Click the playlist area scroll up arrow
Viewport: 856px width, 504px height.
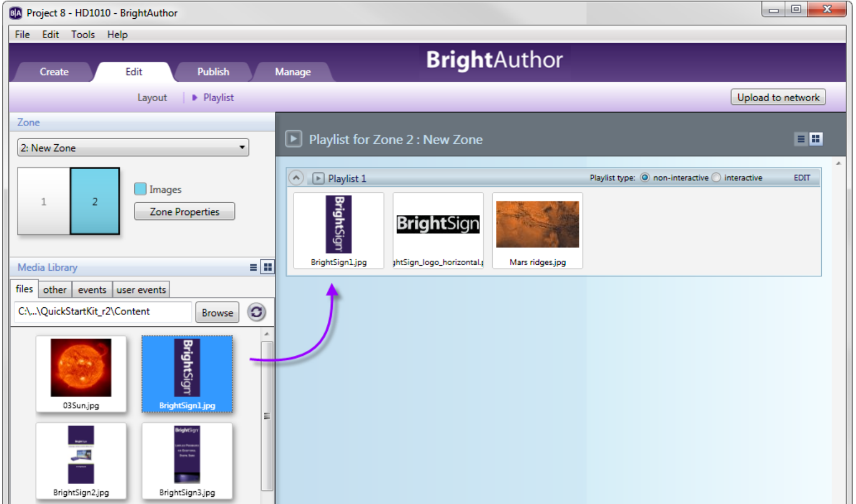(839, 164)
